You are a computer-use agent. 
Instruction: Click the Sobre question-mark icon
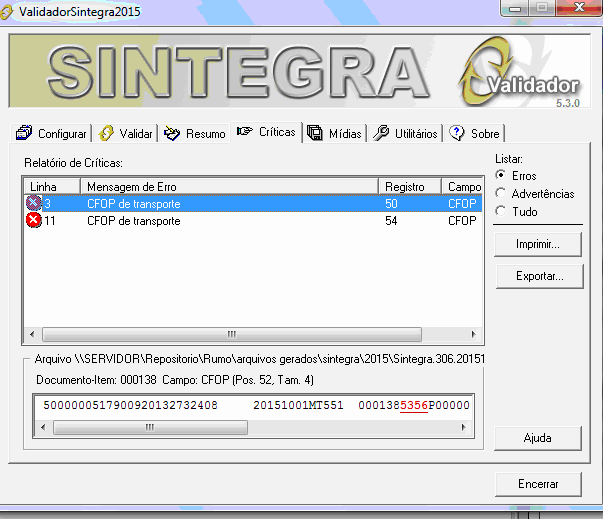point(457,133)
